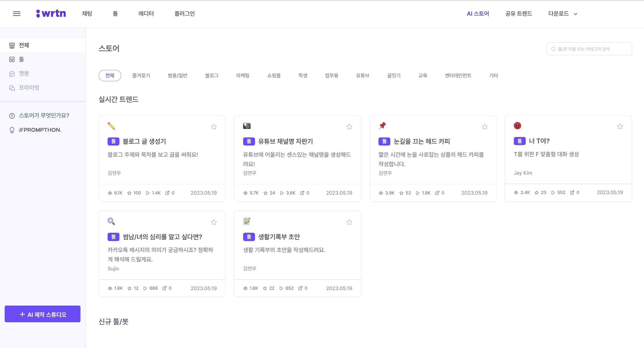Switch to the 공유 트렌드 menu

(x=519, y=13)
